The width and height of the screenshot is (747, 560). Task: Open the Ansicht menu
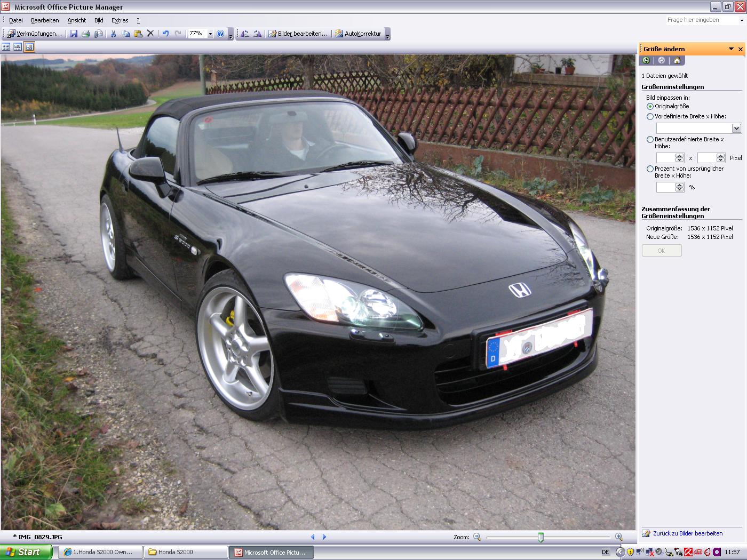tap(76, 20)
